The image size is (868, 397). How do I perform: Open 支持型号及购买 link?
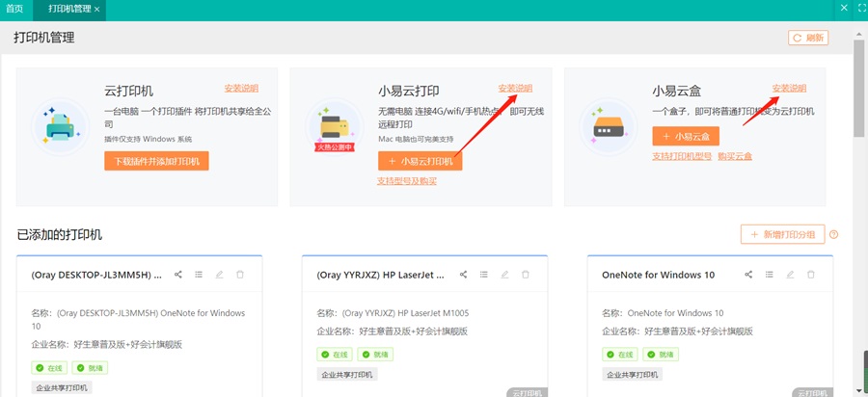click(407, 181)
